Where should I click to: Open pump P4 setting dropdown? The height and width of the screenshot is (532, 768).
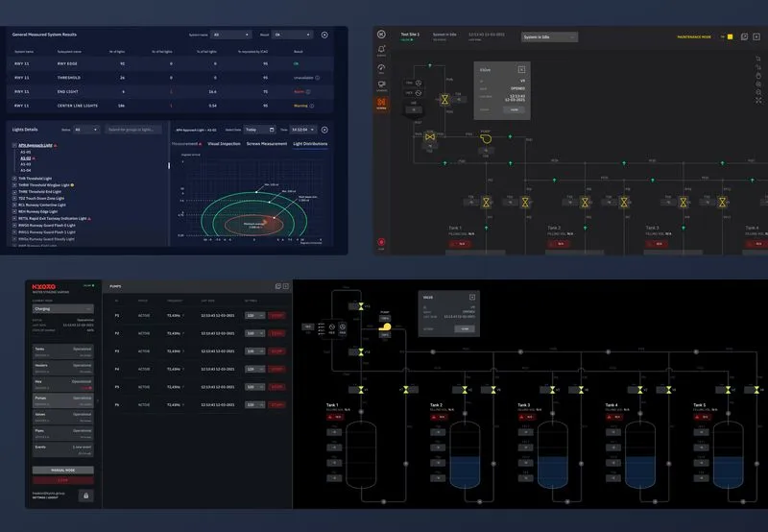click(254, 370)
